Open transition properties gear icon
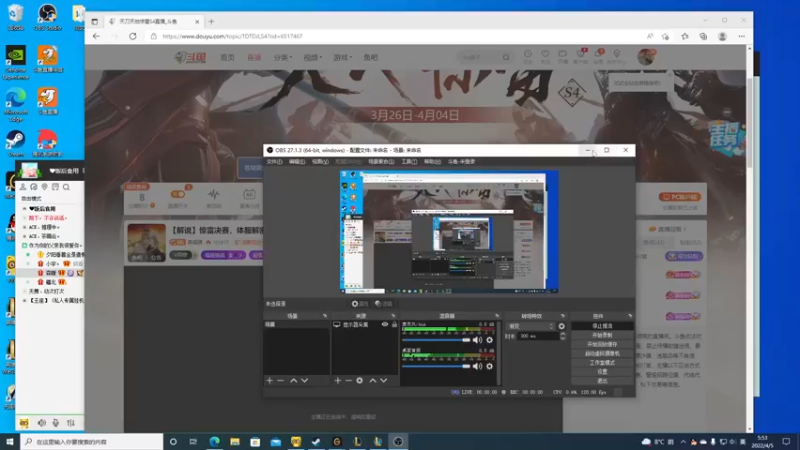This screenshot has height=450, width=800. (x=562, y=326)
